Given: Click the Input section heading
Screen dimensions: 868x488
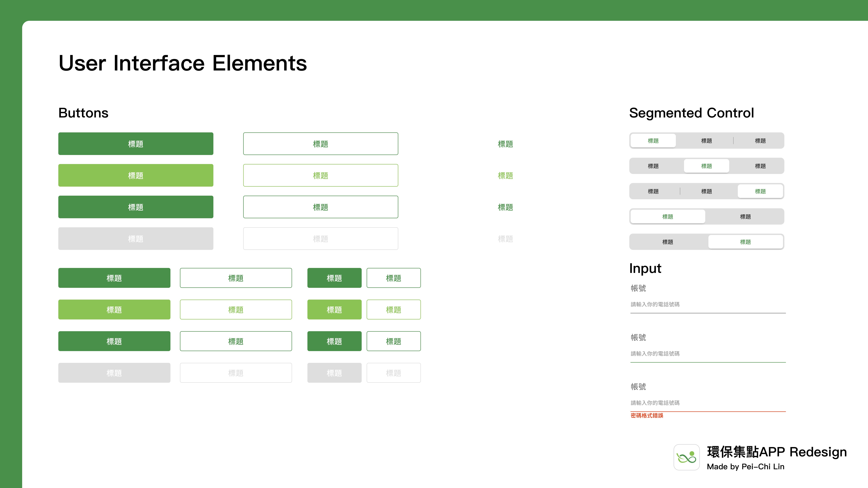Looking at the screenshot, I should (x=645, y=269).
